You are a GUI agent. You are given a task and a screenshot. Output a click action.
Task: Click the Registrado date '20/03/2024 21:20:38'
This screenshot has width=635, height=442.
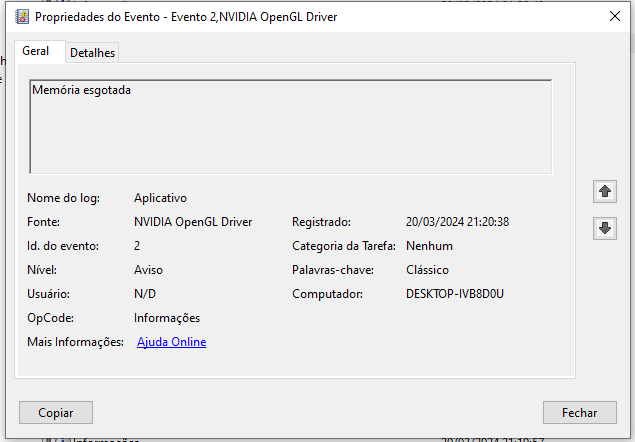[x=457, y=222]
